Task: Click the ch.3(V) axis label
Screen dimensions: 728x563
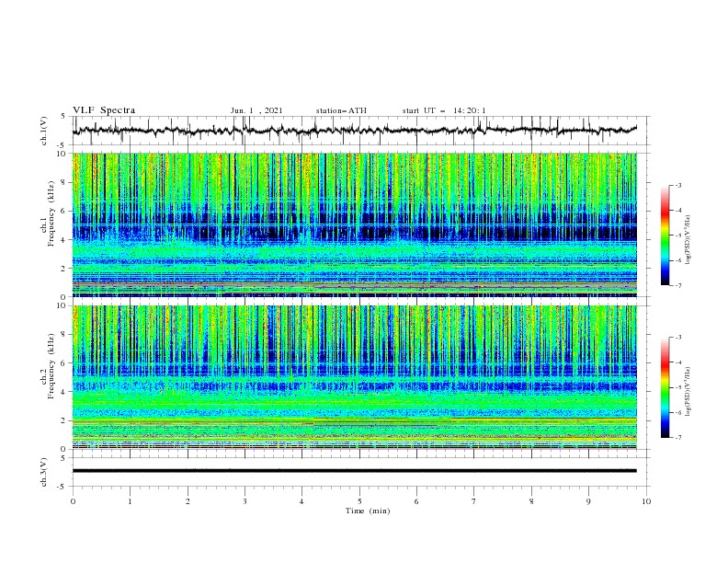Action: tap(44, 472)
